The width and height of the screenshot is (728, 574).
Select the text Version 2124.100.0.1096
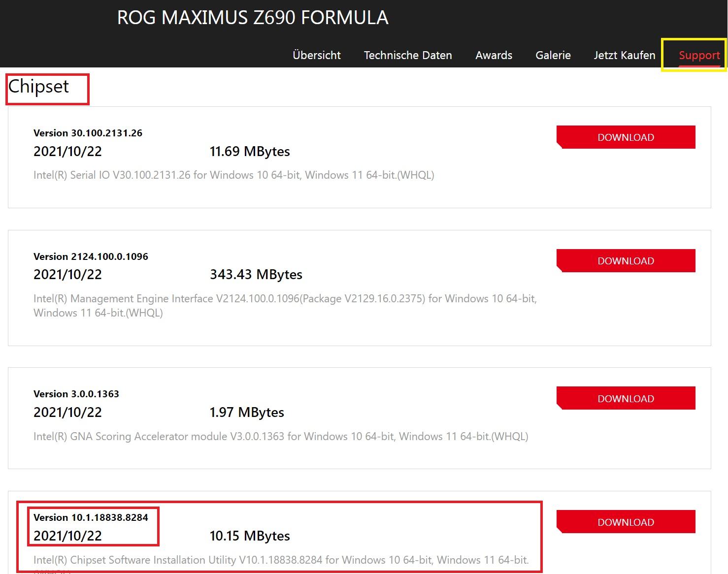(91, 256)
